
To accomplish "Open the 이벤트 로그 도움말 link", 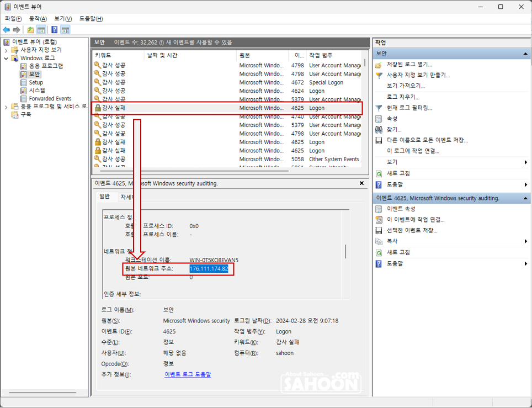I will point(188,374).
